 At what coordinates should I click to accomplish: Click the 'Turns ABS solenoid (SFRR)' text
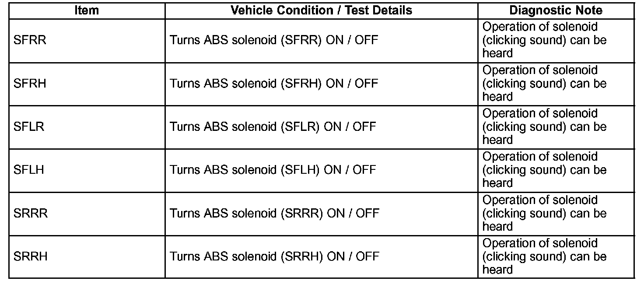click(274, 40)
